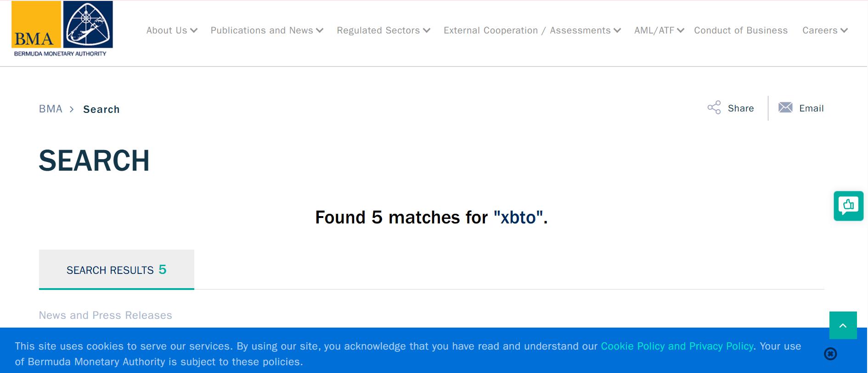Click the Share network icon

coord(714,108)
